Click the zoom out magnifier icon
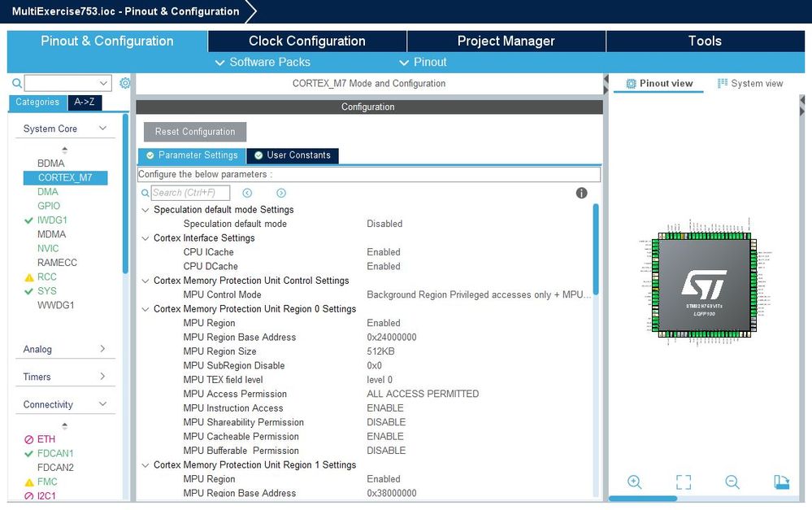 pyautogui.click(x=732, y=482)
